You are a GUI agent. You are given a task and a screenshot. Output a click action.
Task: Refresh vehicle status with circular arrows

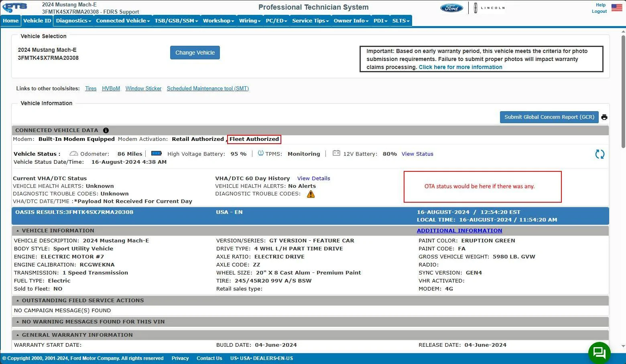tap(600, 154)
